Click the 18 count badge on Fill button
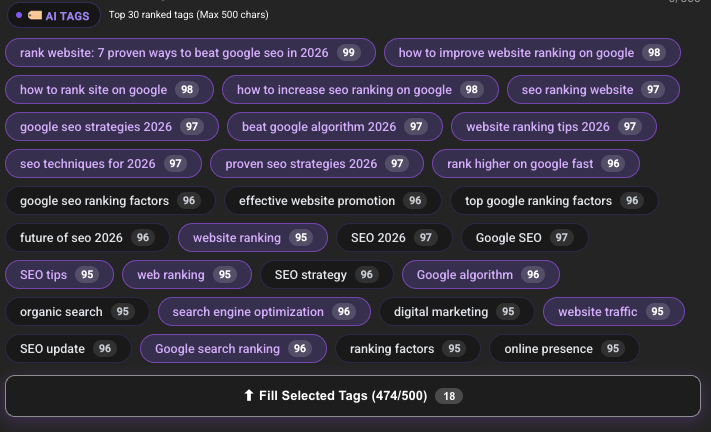This screenshot has width=711, height=432. [449, 396]
